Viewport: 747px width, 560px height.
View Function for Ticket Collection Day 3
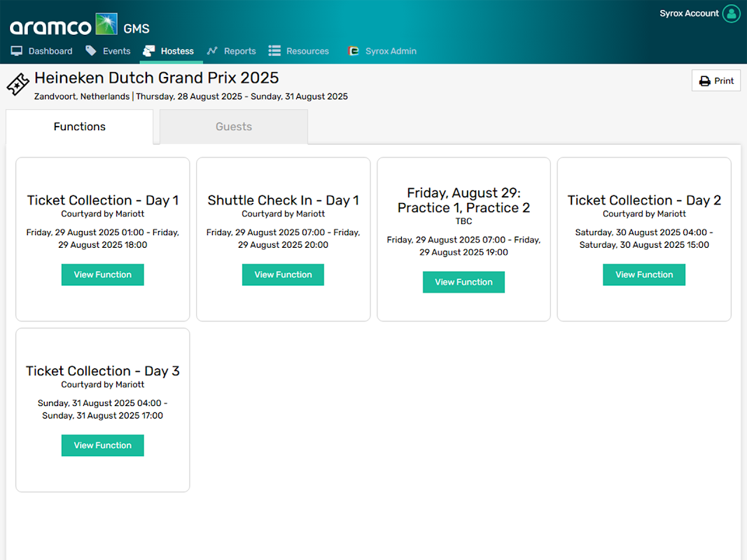click(x=102, y=445)
